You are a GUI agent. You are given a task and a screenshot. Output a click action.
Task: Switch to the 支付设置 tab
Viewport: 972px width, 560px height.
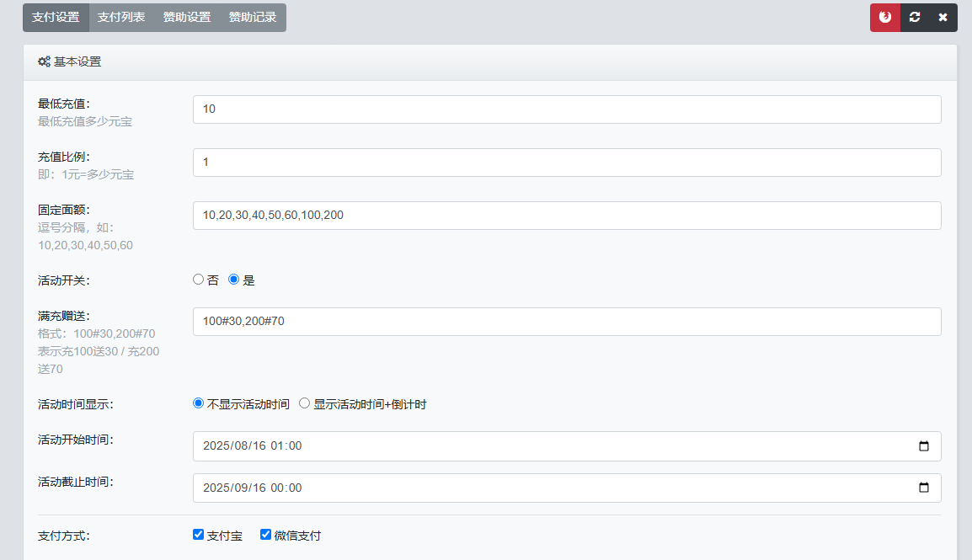(56, 18)
